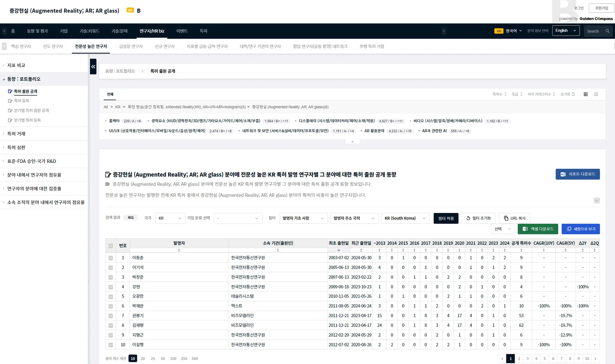This screenshot has width=615, height=364.
Task: Switch to grid view icon
Action: 585,94
